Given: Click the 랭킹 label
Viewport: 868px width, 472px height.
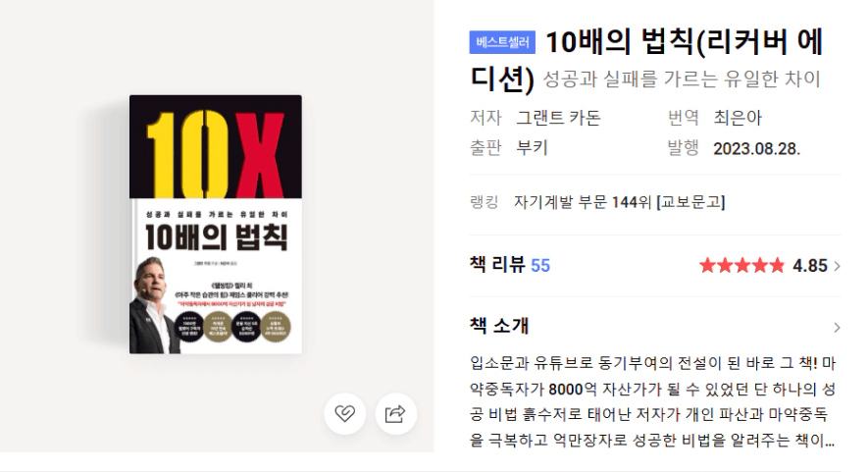Looking at the screenshot, I should pos(485,201).
